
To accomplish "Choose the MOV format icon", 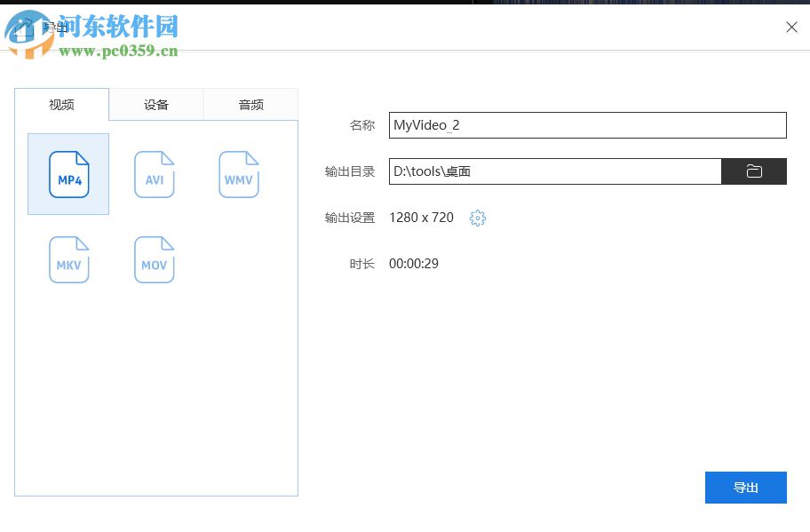I will point(154,259).
